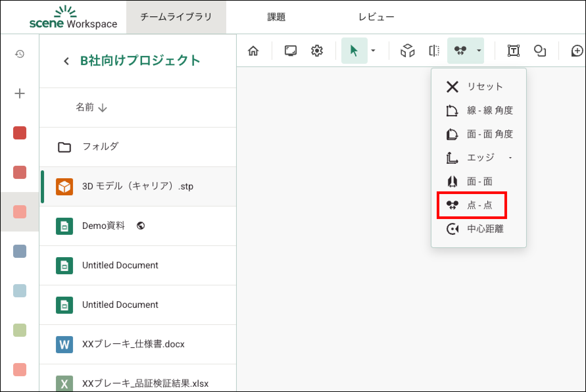Click the home icon in the viewer toolbar
This screenshot has width=586, height=392.
[253, 51]
